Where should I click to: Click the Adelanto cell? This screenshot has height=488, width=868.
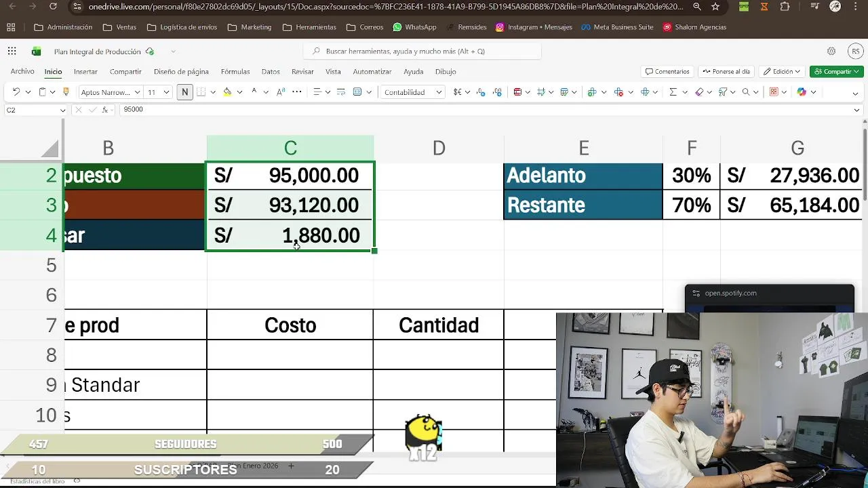pyautogui.click(x=583, y=176)
